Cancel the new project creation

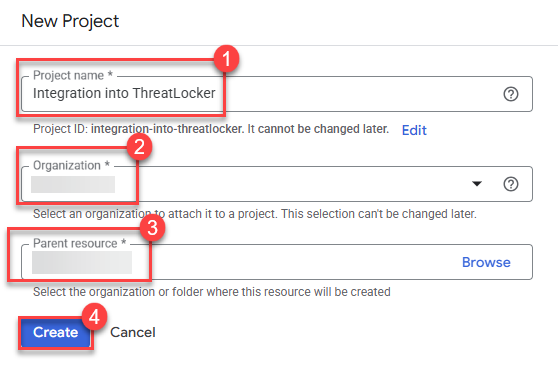tap(133, 332)
